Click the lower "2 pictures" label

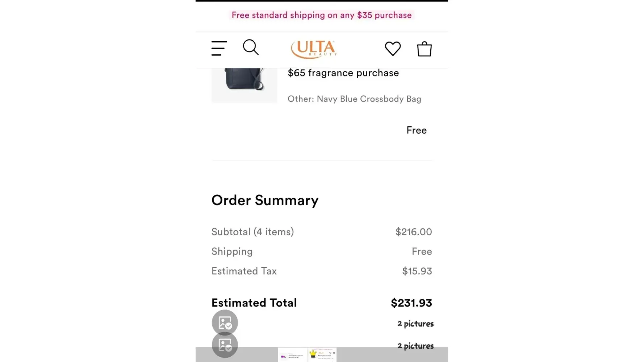(415, 346)
